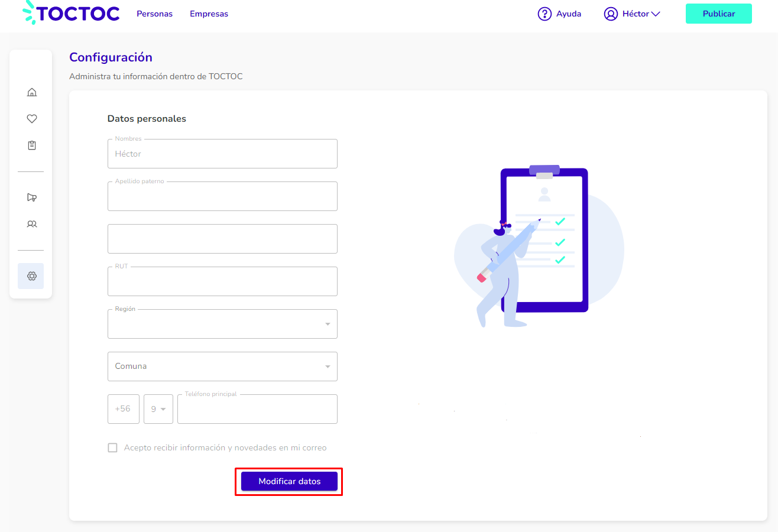
Task: Click the clipboard icon in sidebar
Action: point(32,145)
